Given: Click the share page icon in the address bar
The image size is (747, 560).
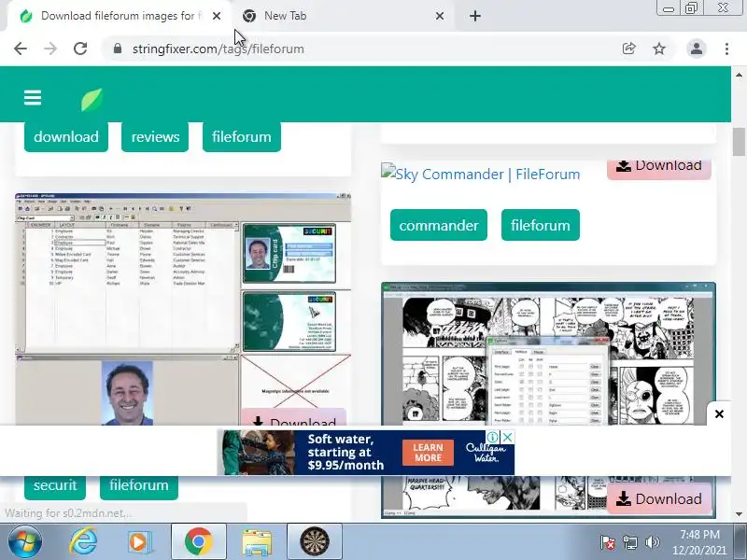Looking at the screenshot, I should [628, 49].
